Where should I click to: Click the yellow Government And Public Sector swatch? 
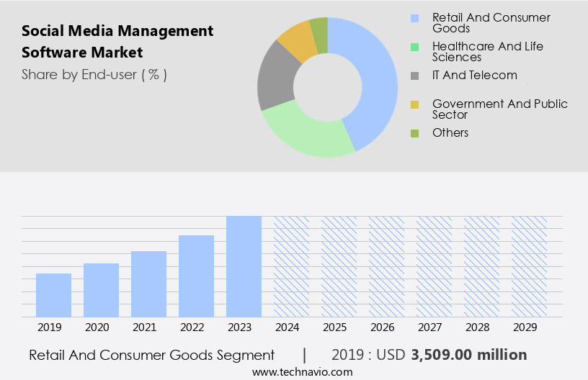point(414,104)
